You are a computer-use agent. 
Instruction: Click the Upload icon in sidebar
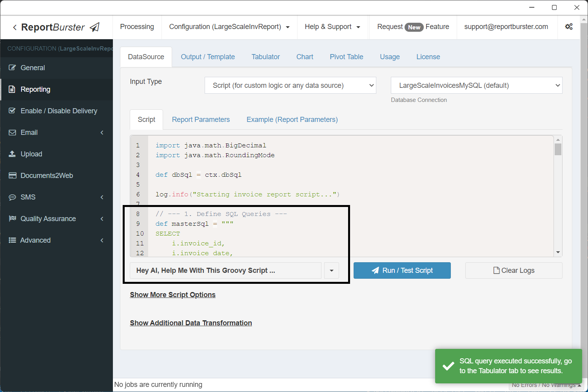(13, 154)
